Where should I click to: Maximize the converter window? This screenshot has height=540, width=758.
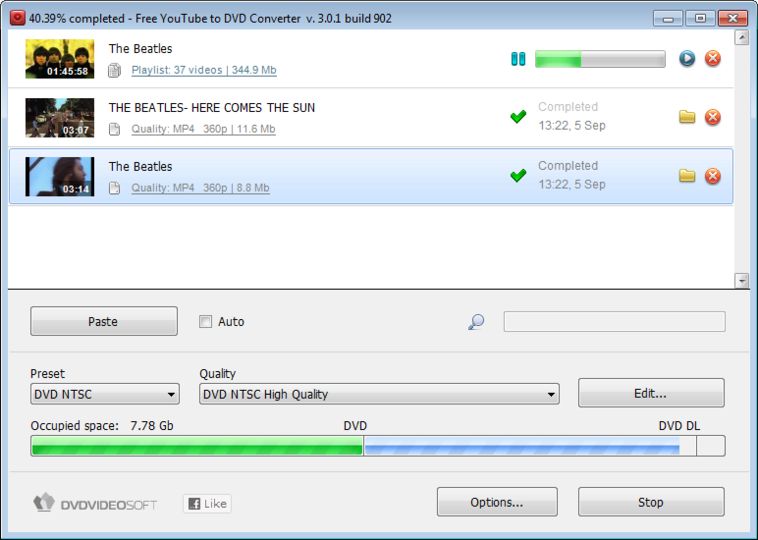pos(700,18)
